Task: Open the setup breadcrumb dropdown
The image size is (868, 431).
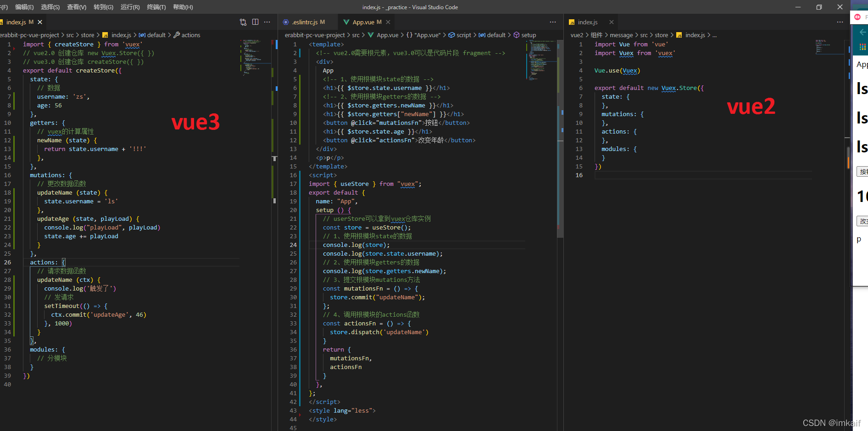Action: point(529,35)
